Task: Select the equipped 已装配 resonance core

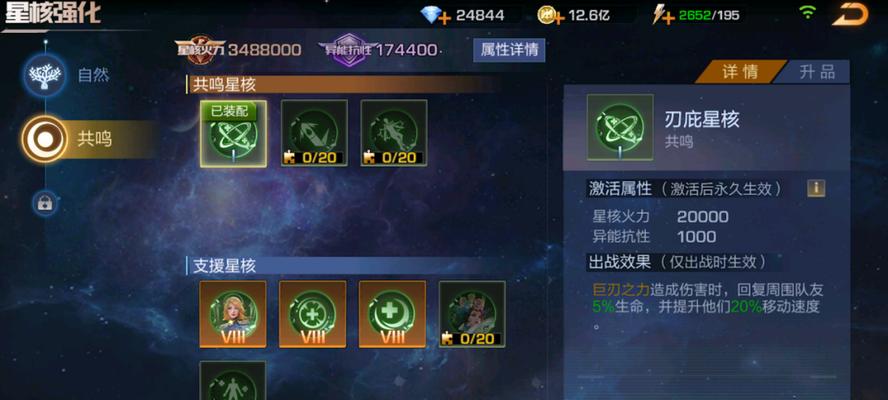Action: pyautogui.click(x=233, y=134)
